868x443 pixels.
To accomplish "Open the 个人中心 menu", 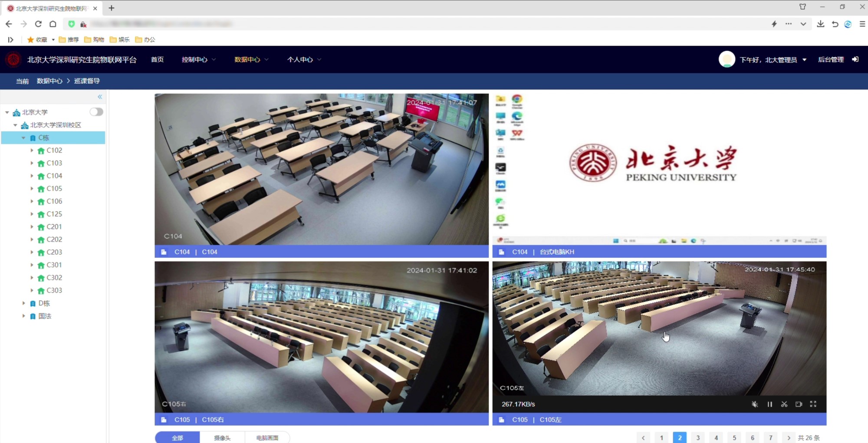I will (304, 59).
